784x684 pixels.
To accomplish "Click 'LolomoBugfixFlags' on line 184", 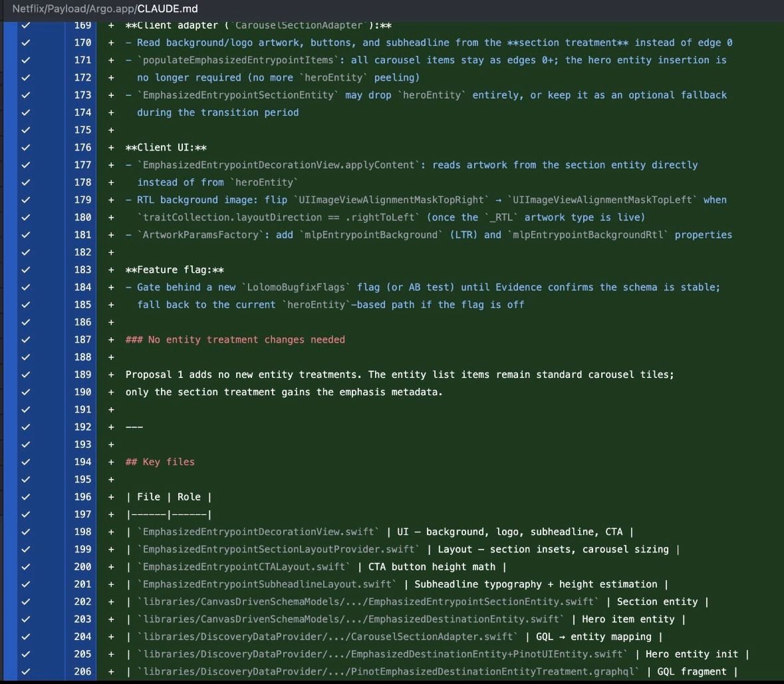I will 296,287.
